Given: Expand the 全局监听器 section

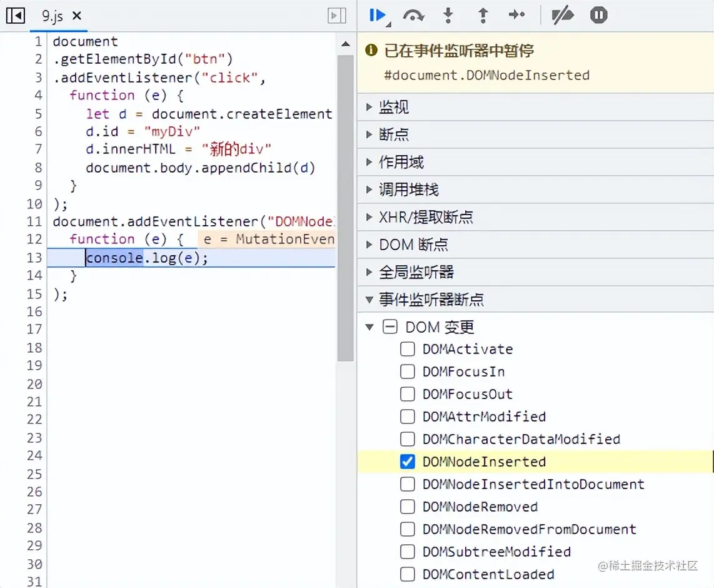Looking at the screenshot, I should 535,272.
